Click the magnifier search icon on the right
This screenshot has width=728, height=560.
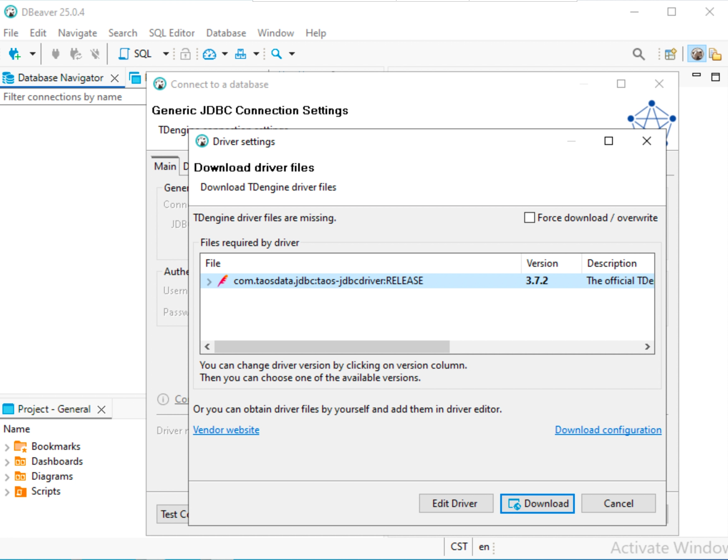click(x=639, y=54)
